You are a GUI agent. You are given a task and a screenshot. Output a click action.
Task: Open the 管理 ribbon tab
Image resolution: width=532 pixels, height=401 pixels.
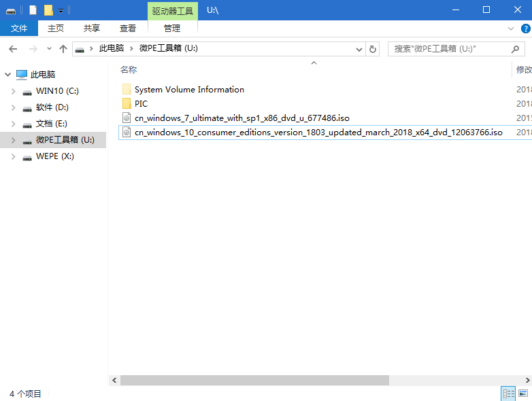coord(172,28)
